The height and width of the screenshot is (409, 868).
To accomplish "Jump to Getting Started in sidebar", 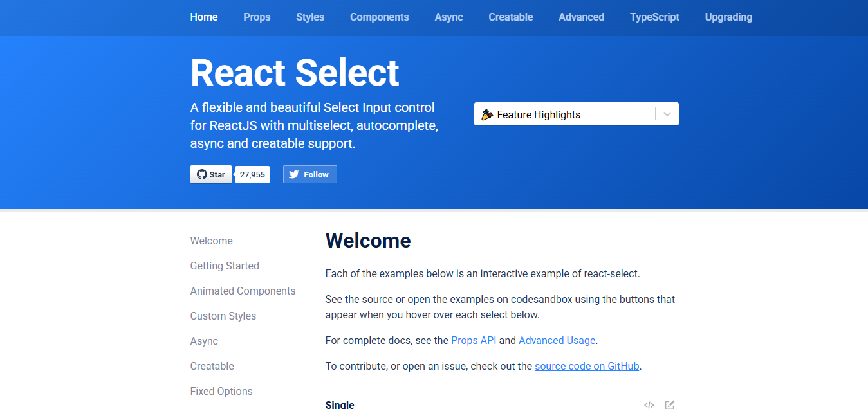I will [x=225, y=266].
